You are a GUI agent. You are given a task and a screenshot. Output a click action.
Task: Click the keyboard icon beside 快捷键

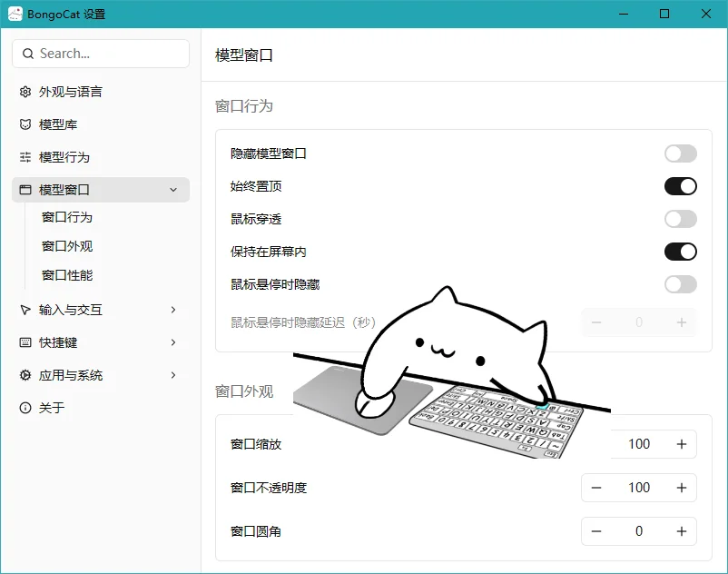tap(25, 342)
